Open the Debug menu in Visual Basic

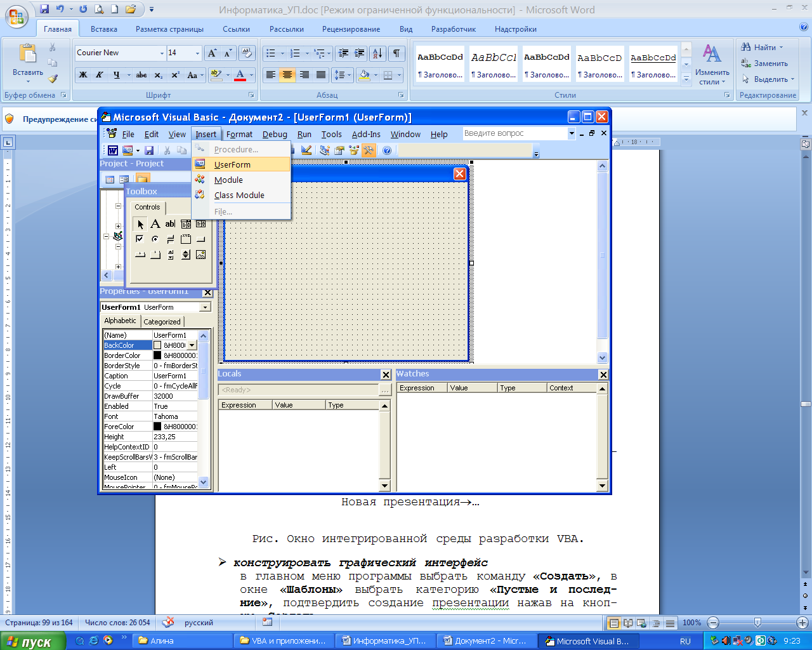[x=275, y=134]
